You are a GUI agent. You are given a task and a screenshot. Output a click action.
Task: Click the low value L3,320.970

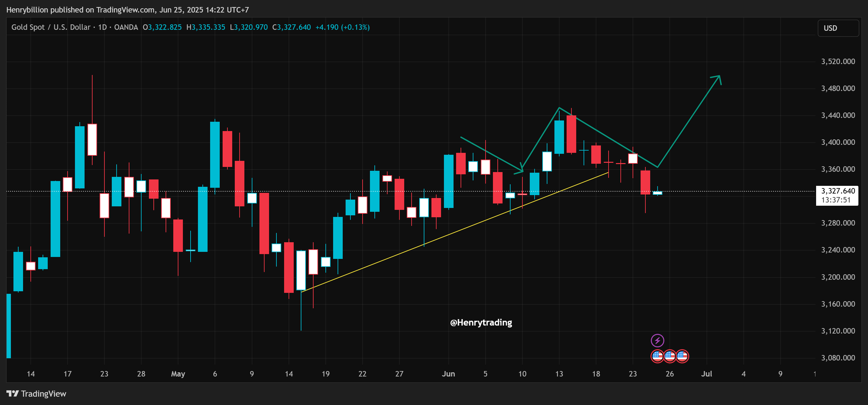(249, 27)
